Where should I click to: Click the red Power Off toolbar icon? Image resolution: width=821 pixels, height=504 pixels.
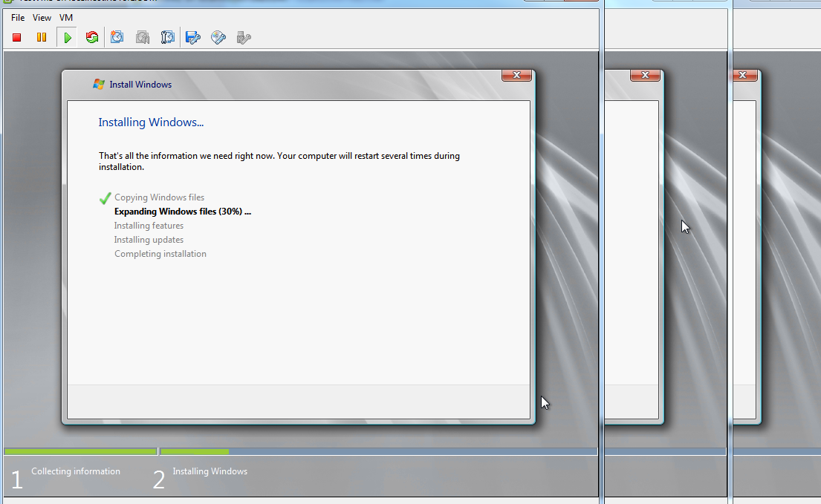(x=17, y=37)
